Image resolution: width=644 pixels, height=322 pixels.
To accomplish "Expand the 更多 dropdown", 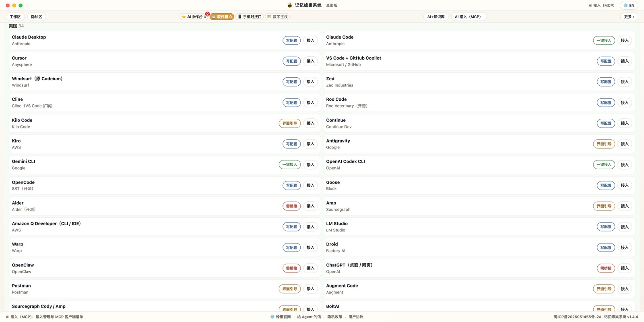I will tap(629, 17).
